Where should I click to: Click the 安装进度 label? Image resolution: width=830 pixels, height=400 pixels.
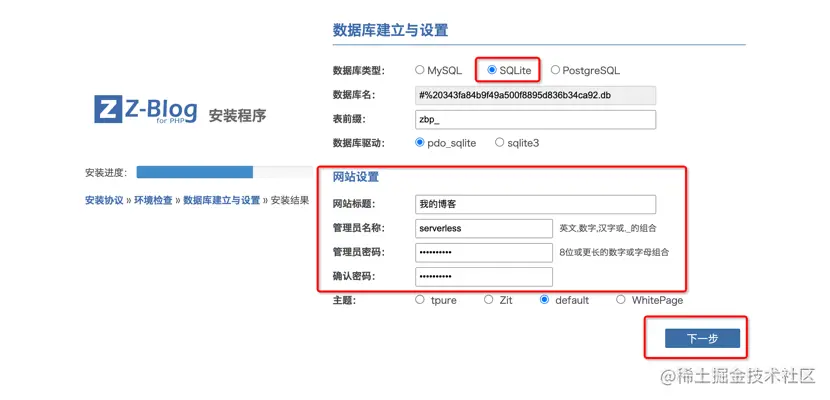106,172
